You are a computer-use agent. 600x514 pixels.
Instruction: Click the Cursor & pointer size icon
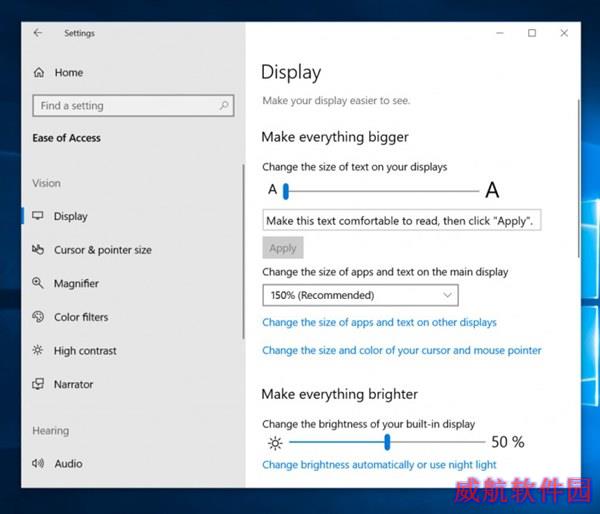tap(38, 250)
